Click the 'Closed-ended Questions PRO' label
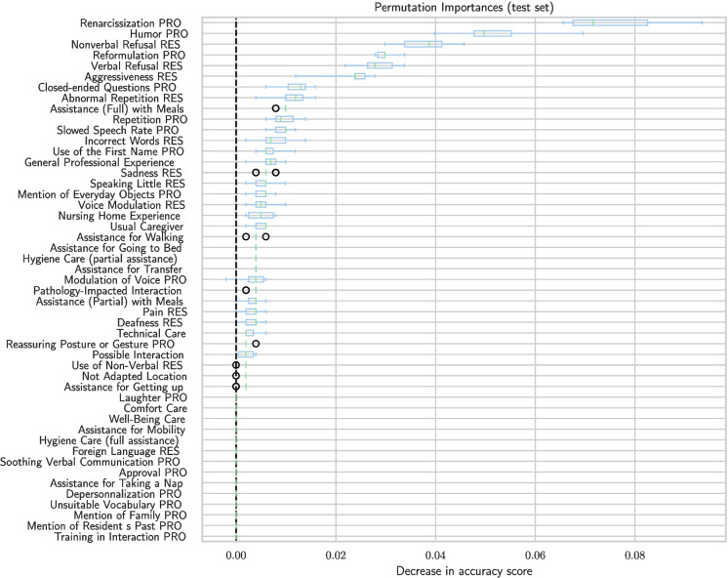Viewport: 728px width, 578px height. pos(106,87)
